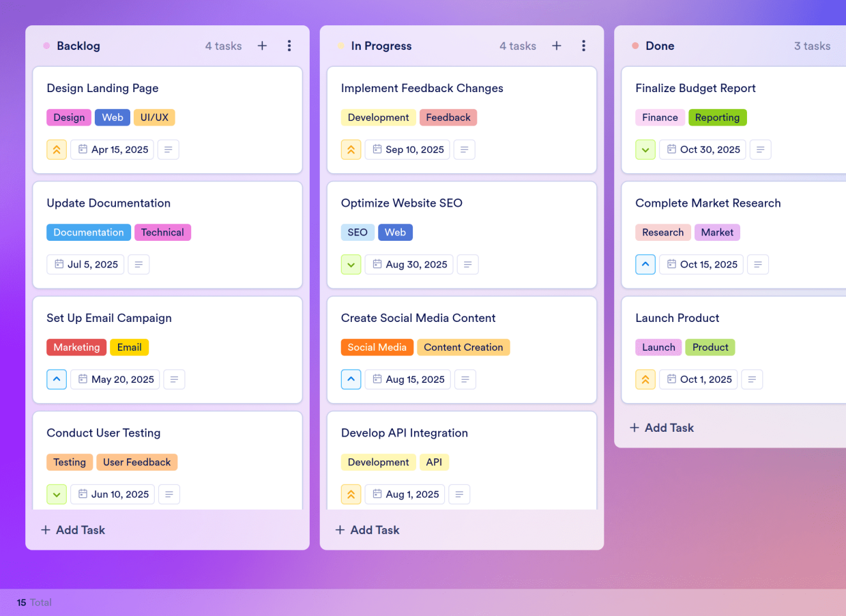
Task: Click priority icon on Design Landing Page card
Action: click(57, 149)
